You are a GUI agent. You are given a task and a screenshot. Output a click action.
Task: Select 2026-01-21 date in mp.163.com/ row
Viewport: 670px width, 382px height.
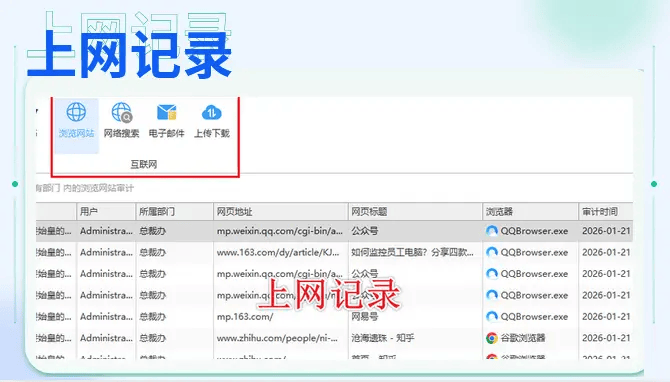606,317
